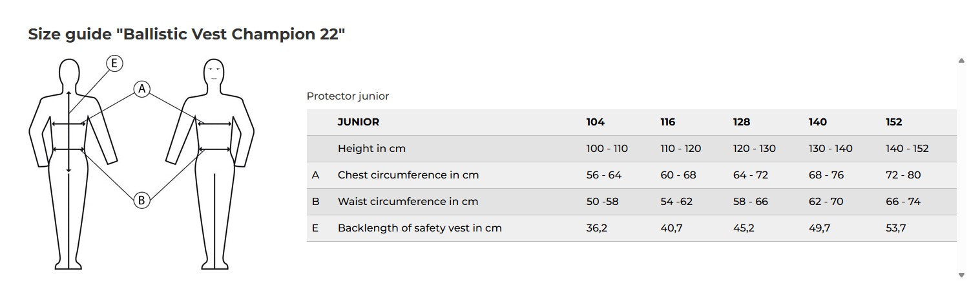Click the Protector junior table caption
Image resolution: width=980 pixels, height=291 pixels.
348,96
